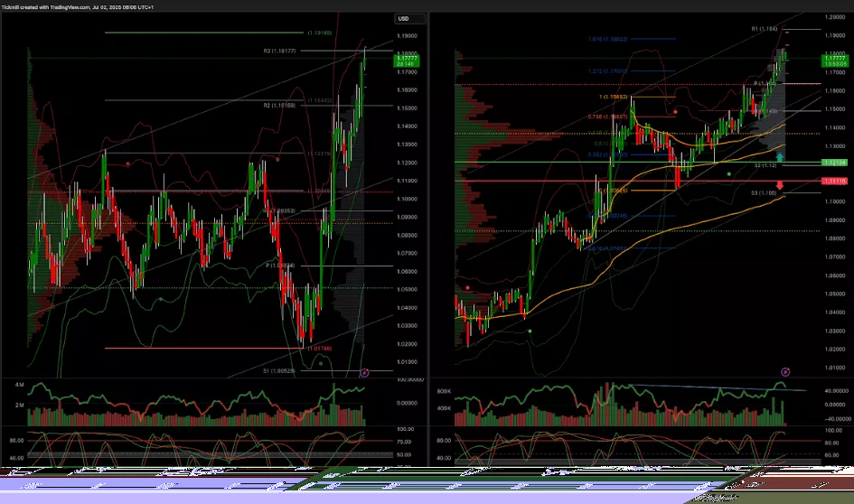854x504 pixels.
Task: Click the red 1.11115 price axis label
Action: point(834,181)
